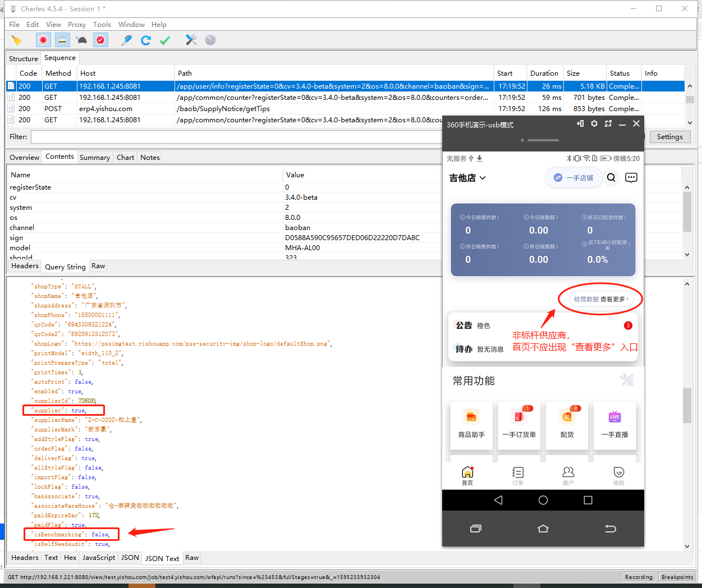
Task: Expand 昨日已配货件数 details in the phone dashboard
Action: point(604,218)
